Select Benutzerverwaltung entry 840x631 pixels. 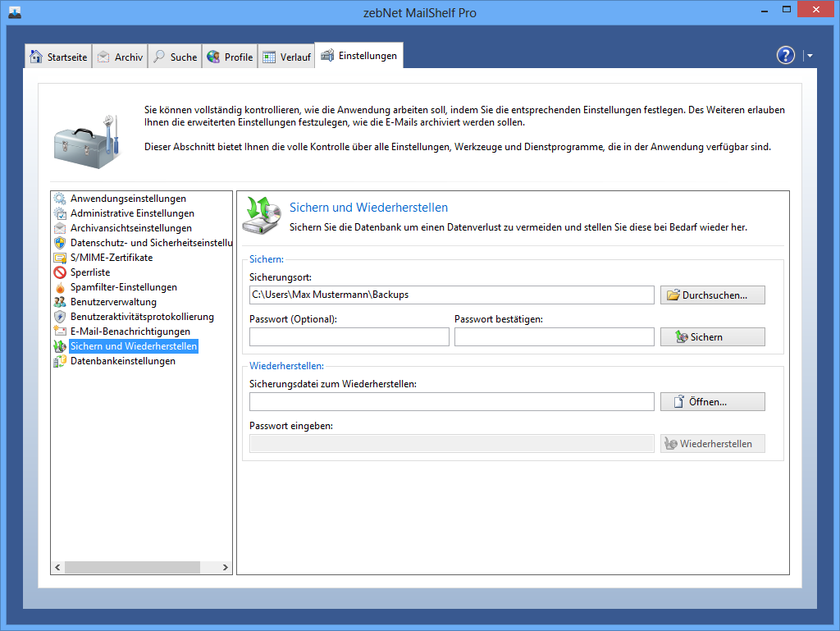point(113,302)
